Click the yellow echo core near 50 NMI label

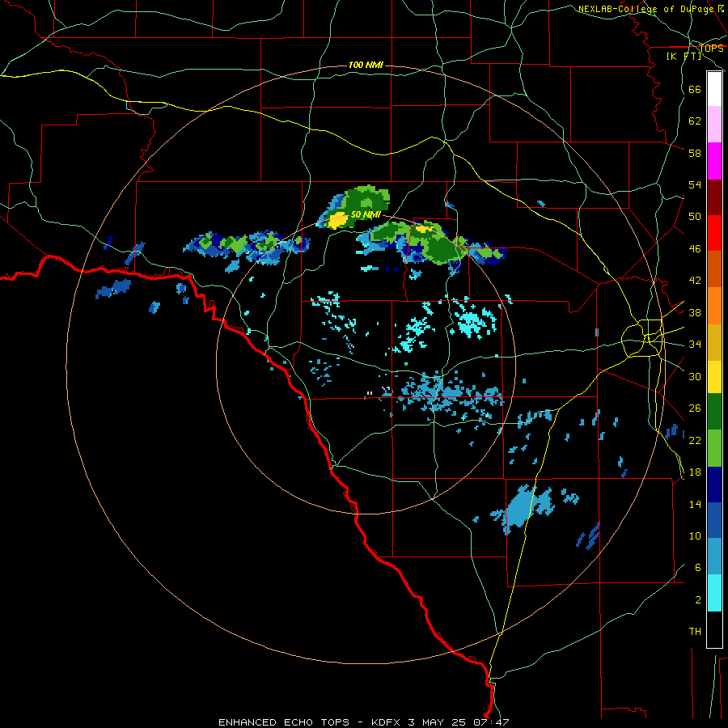338,220
